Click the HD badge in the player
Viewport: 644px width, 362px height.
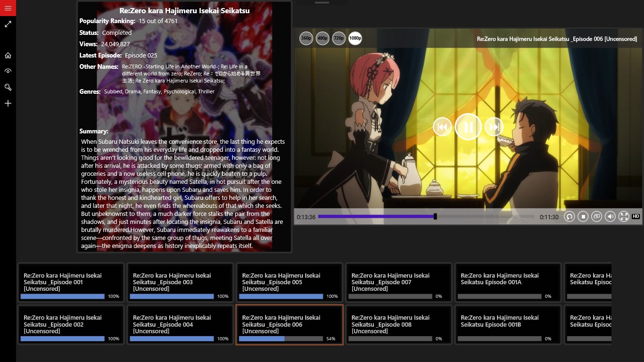point(636,216)
